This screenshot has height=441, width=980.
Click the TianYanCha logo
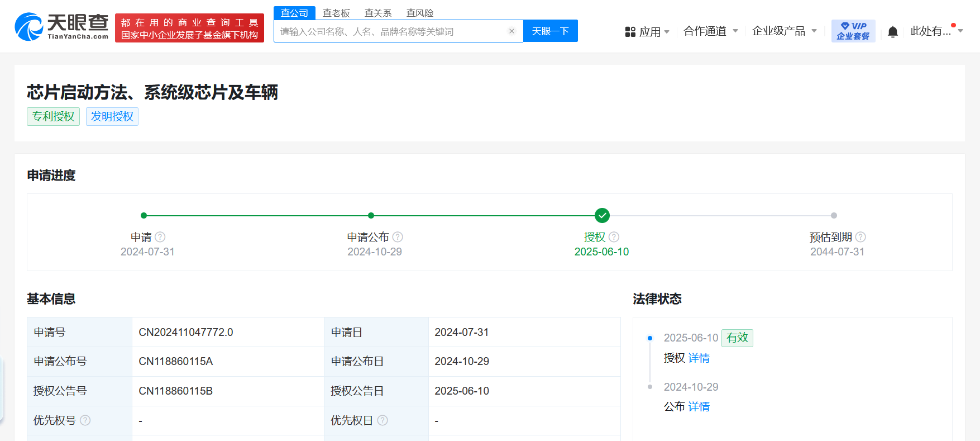(x=62, y=27)
